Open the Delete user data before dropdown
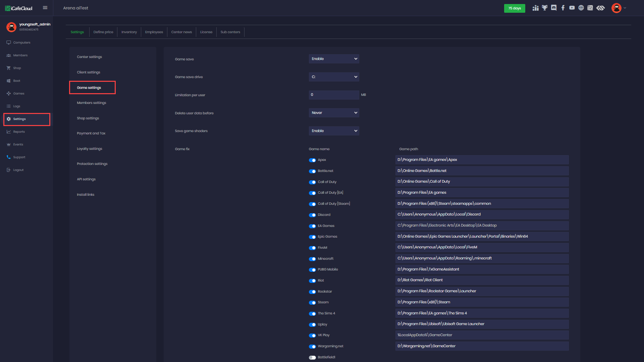Image resolution: width=644 pixels, height=362 pixels. 334,113
